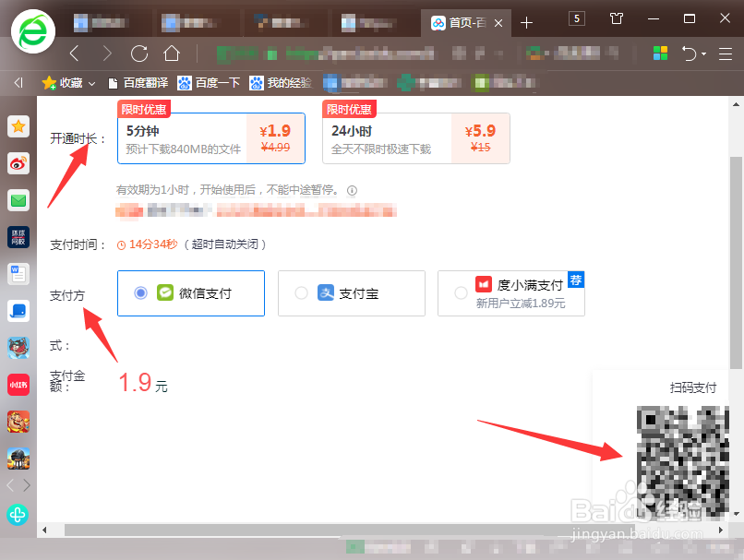This screenshot has width=744, height=560.
Task: Open the extensions grid icon
Action: 661,54
